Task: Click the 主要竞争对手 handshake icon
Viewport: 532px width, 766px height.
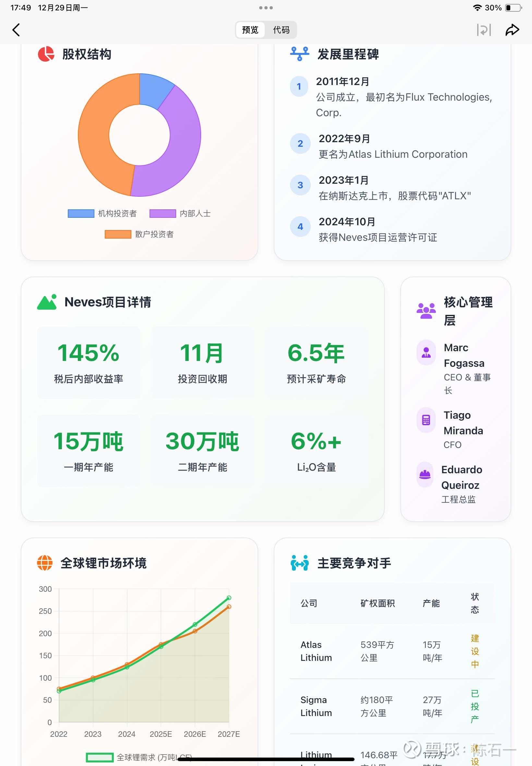Action: pyautogui.click(x=300, y=562)
